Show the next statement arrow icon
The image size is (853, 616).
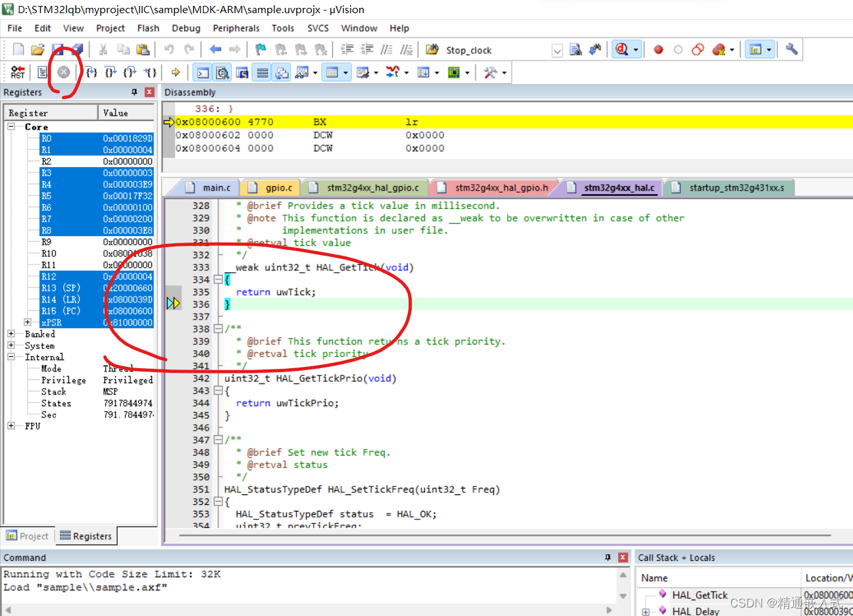tap(176, 72)
